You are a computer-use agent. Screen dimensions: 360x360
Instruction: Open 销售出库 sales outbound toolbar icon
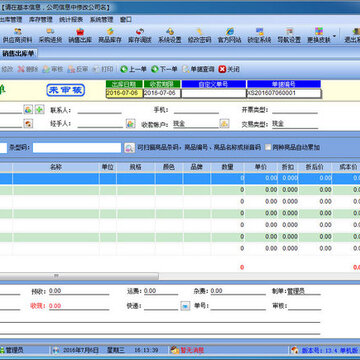[x=80, y=35]
